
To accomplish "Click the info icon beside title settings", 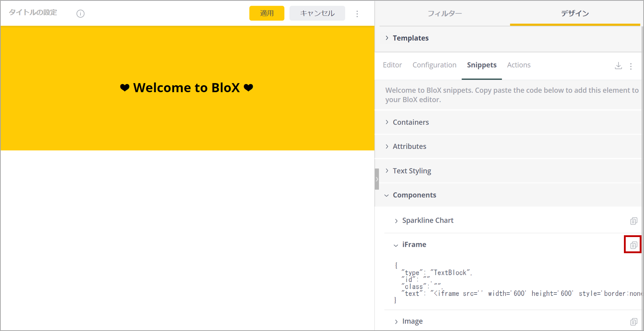I will click(80, 14).
